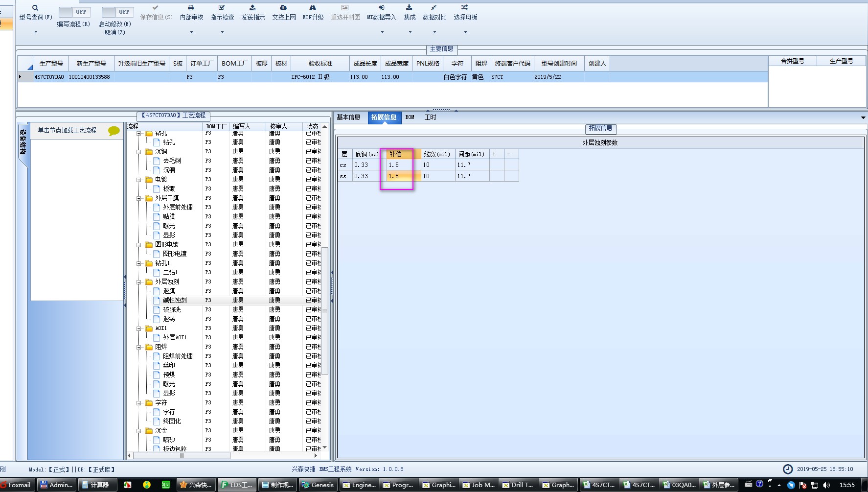This screenshot has width=868, height=492.
Task: Click the 集成 download icon
Action: tap(409, 8)
